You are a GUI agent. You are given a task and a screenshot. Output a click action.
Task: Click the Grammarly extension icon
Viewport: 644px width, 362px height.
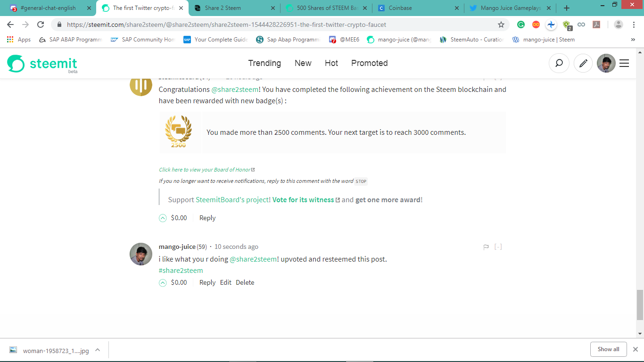[521, 25]
